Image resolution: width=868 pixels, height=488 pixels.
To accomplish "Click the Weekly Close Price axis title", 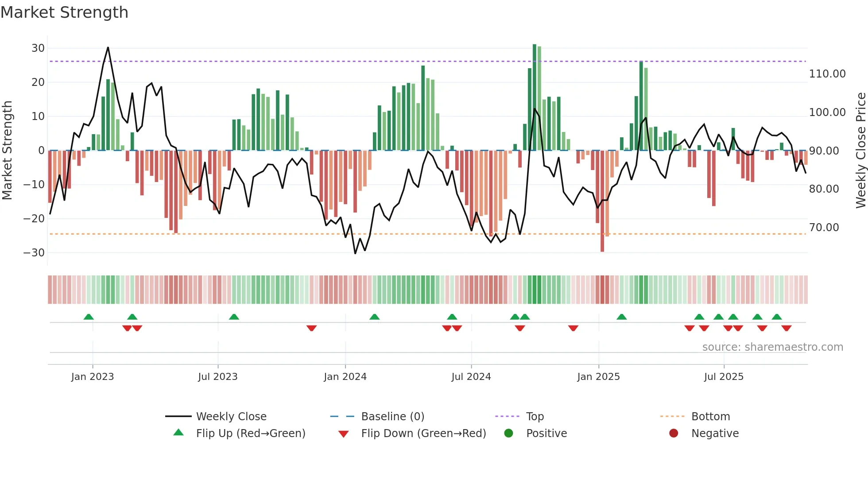I will [x=860, y=150].
